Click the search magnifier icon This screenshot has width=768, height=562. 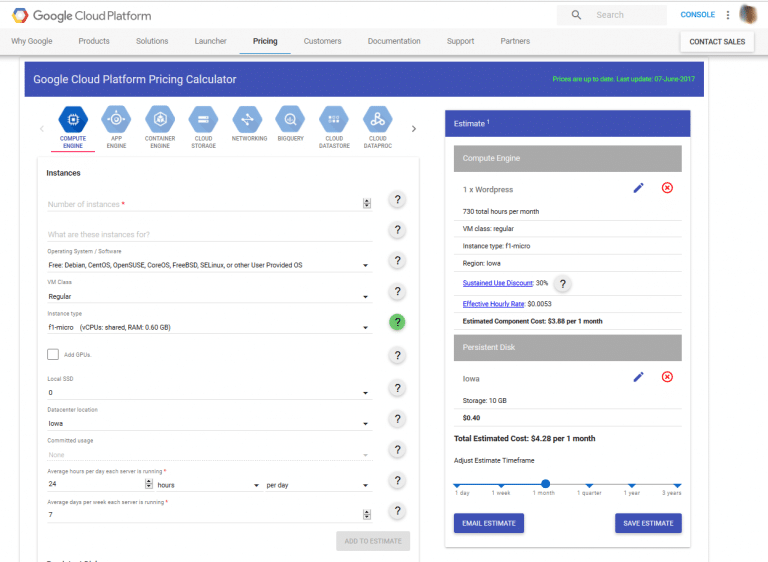point(576,15)
